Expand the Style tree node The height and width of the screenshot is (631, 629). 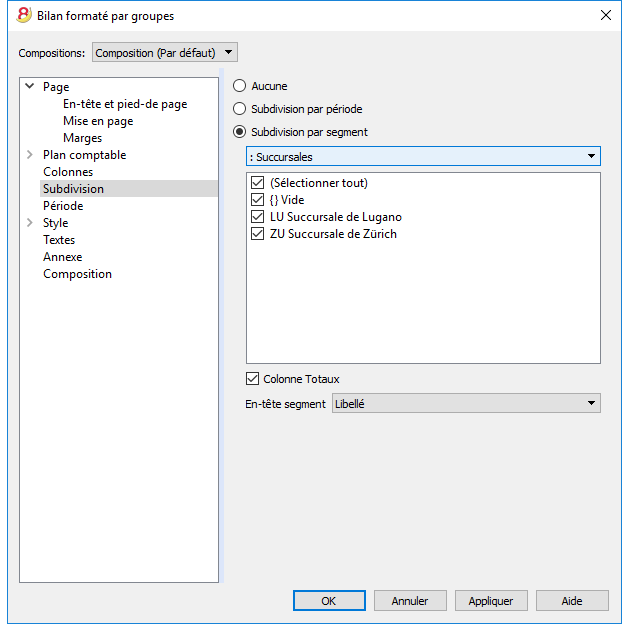tap(30, 223)
